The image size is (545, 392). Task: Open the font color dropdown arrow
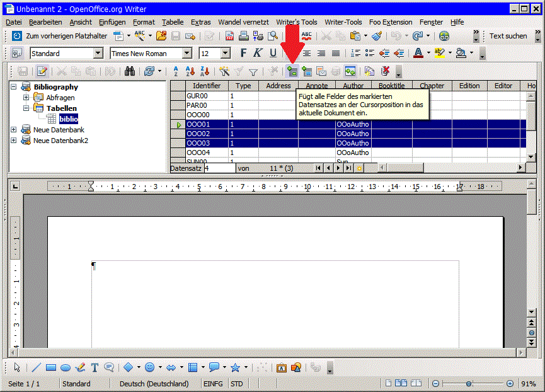428,53
